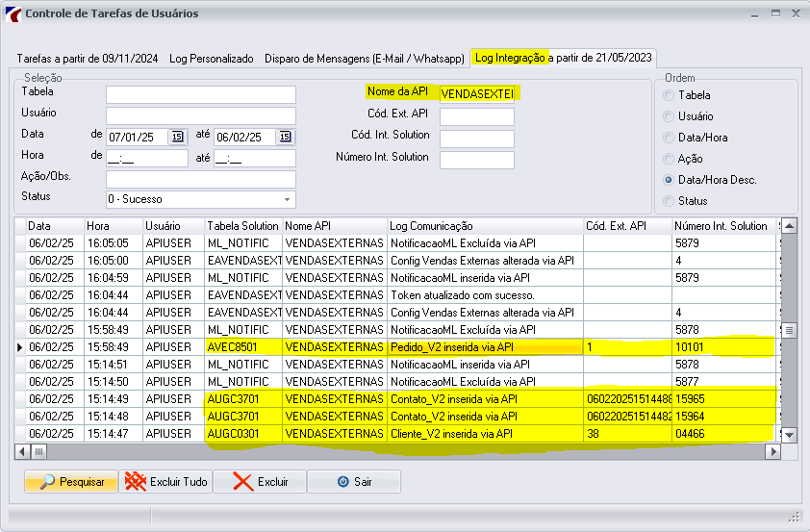Click the grid scroll down arrow
This screenshot has width=810, height=532.
tap(789, 435)
